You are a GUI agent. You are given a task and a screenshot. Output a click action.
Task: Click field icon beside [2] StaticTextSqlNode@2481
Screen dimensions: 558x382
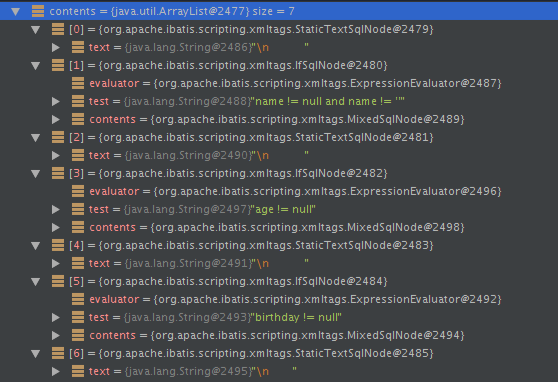click(58, 137)
